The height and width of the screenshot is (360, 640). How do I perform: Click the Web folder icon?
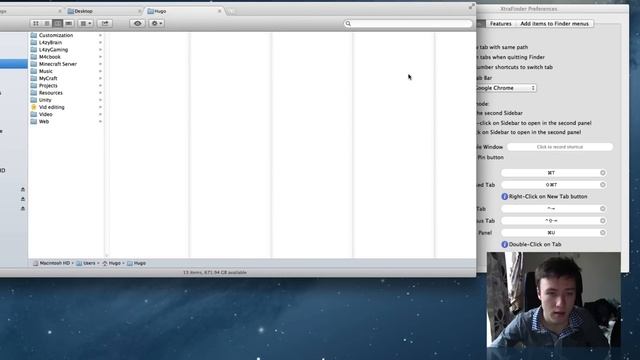coord(34,121)
